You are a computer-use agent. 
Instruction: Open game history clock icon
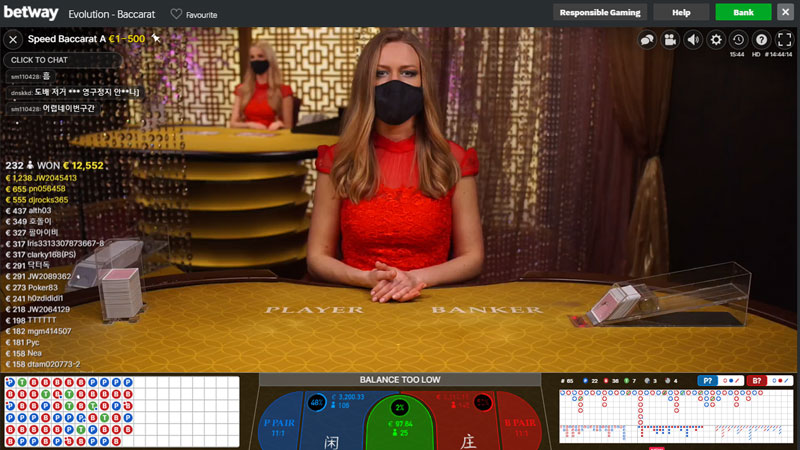tap(738, 40)
